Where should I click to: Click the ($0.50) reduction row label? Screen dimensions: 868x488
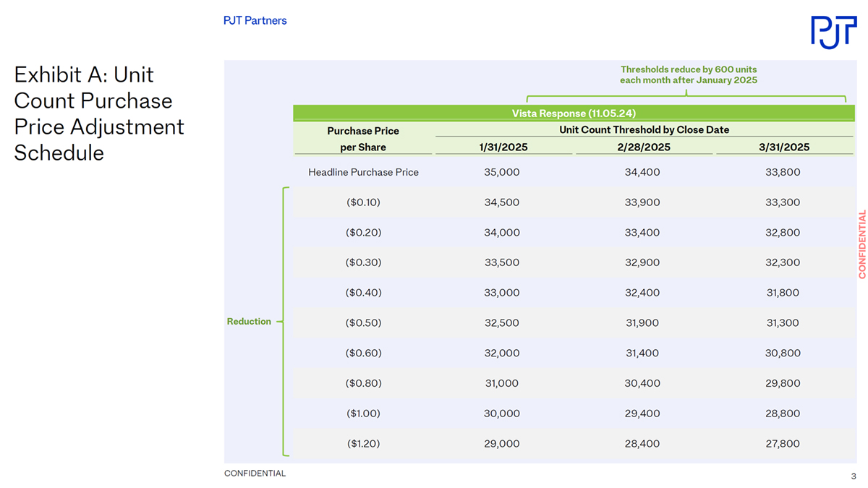click(363, 323)
